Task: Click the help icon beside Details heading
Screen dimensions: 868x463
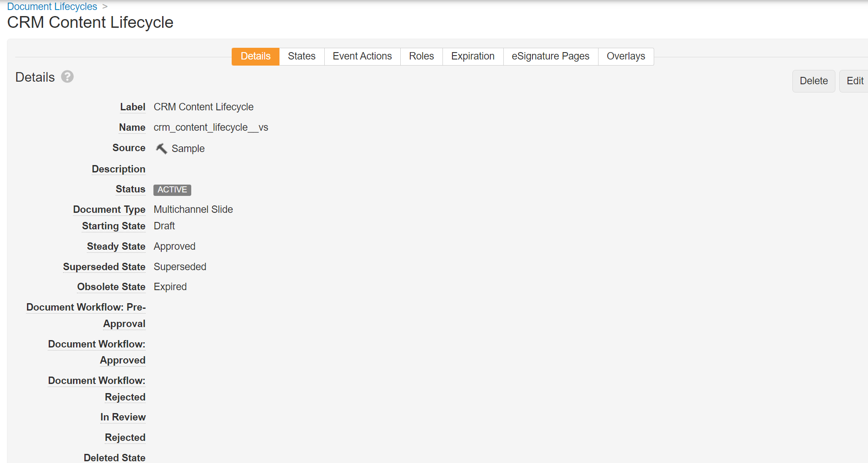Action: 67,77
